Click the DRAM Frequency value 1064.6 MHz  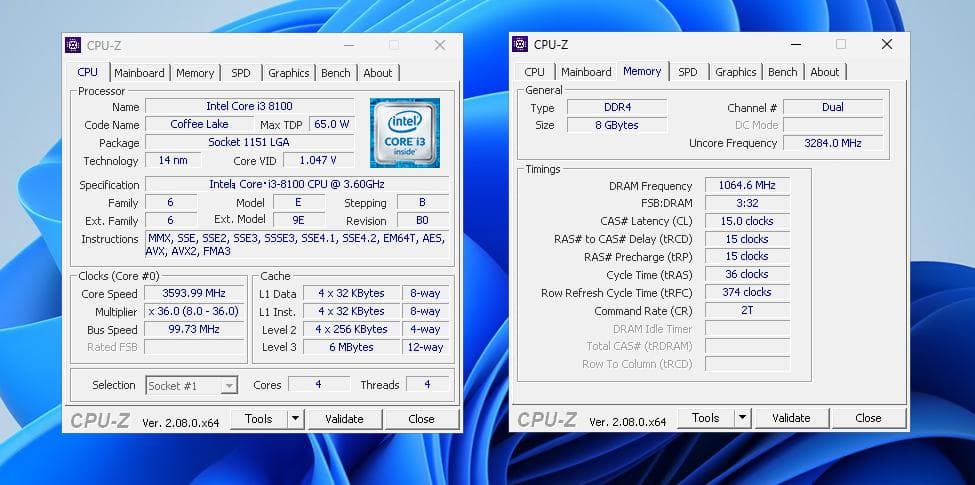click(x=747, y=185)
